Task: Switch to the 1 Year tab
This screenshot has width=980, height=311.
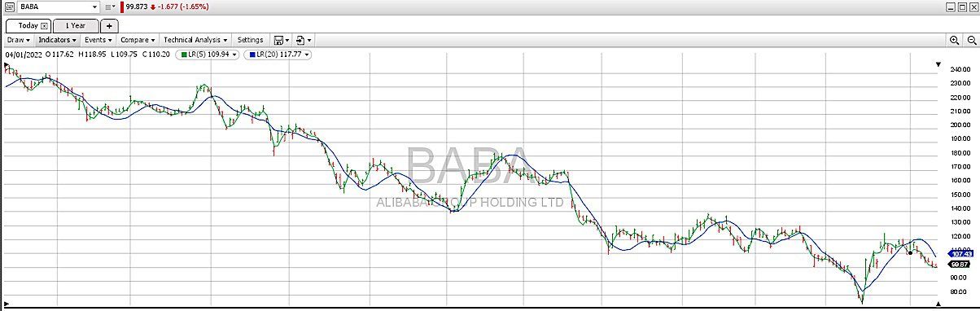Action: coord(76,25)
